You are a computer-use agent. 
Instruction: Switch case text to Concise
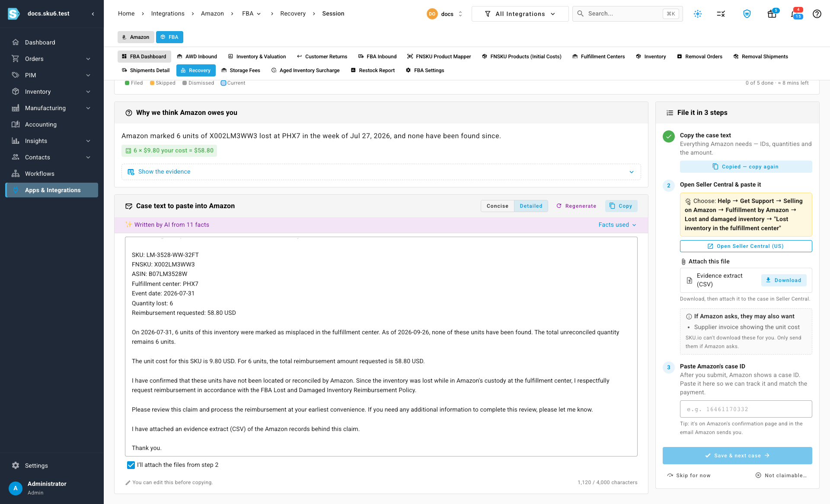pyautogui.click(x=498, y=206)
